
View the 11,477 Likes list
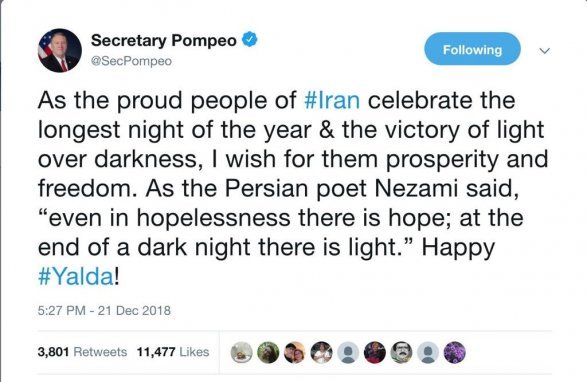click(173, 352)
